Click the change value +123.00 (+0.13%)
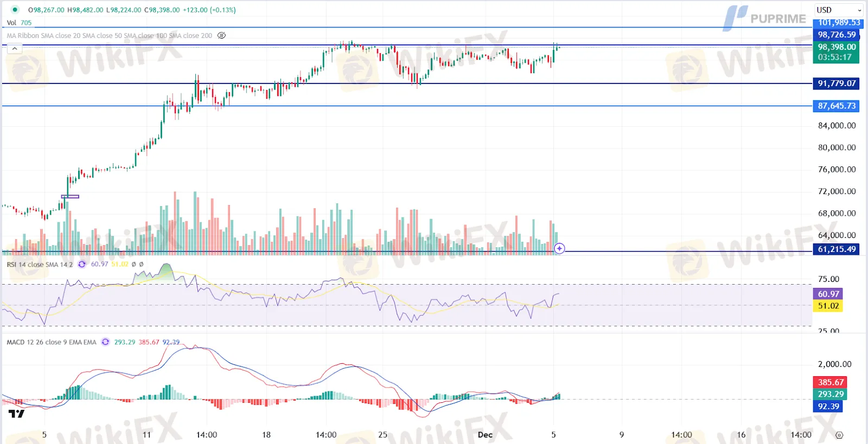 [x=209, y=10]
